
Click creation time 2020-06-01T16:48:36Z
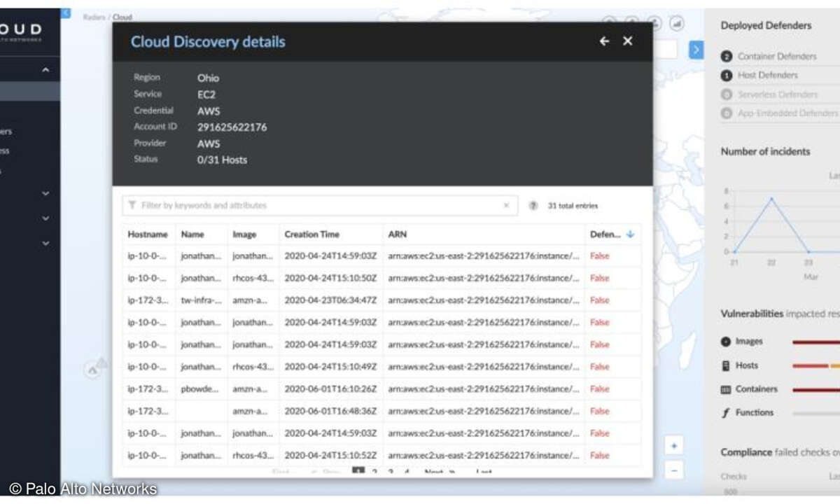[330, 411]
